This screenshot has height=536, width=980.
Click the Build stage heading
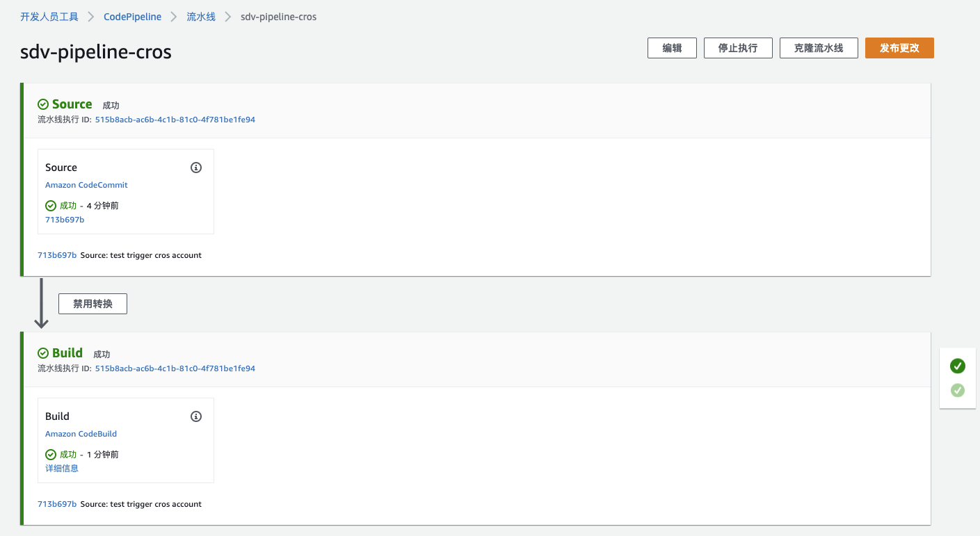67,353
